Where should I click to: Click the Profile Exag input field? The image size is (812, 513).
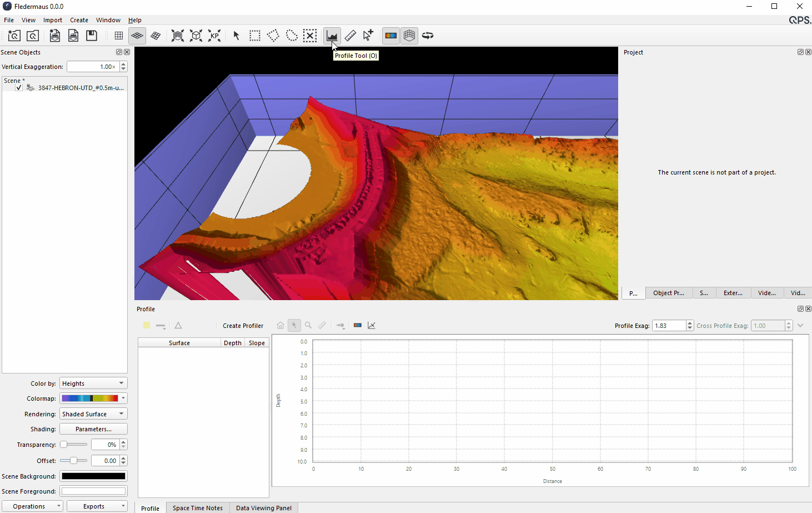tap(669, 326)
